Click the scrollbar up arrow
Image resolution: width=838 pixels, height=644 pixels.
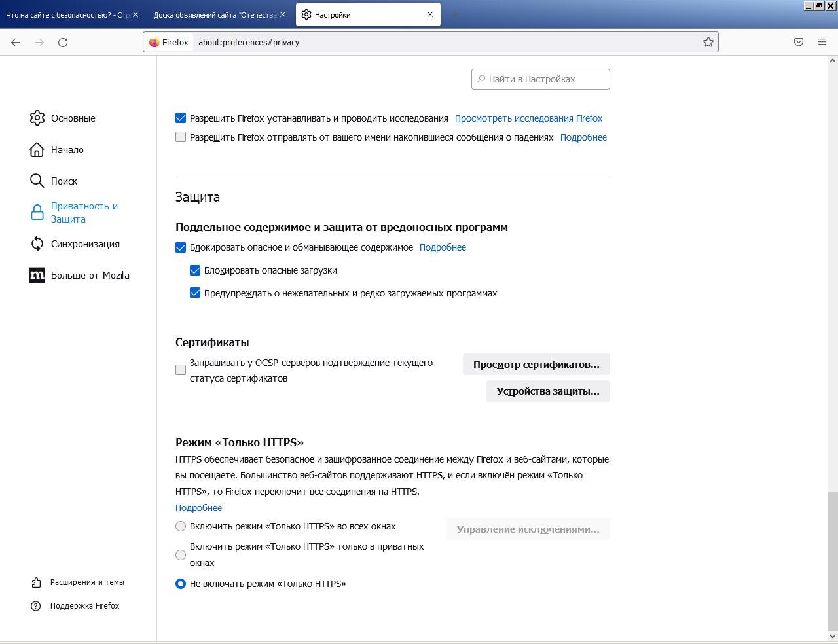[x=833, y=60]
